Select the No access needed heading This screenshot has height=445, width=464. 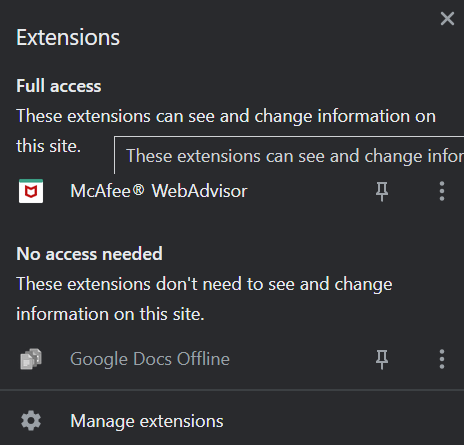point(89,254)
